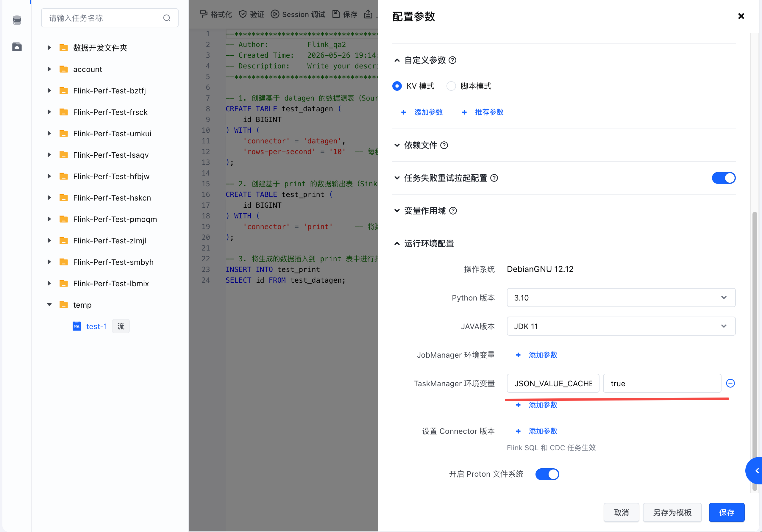Select the 脚本模式 radio button

click(451, 86)
